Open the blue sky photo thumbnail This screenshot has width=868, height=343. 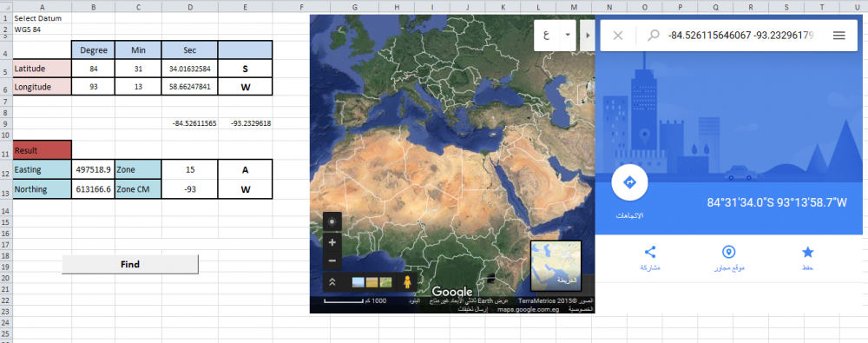[358, 282]
